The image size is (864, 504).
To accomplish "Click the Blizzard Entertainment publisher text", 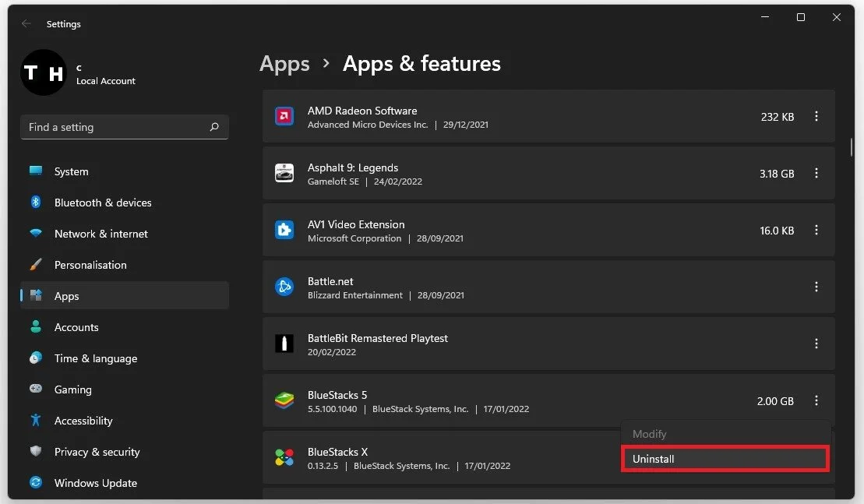I will point(354,295).
